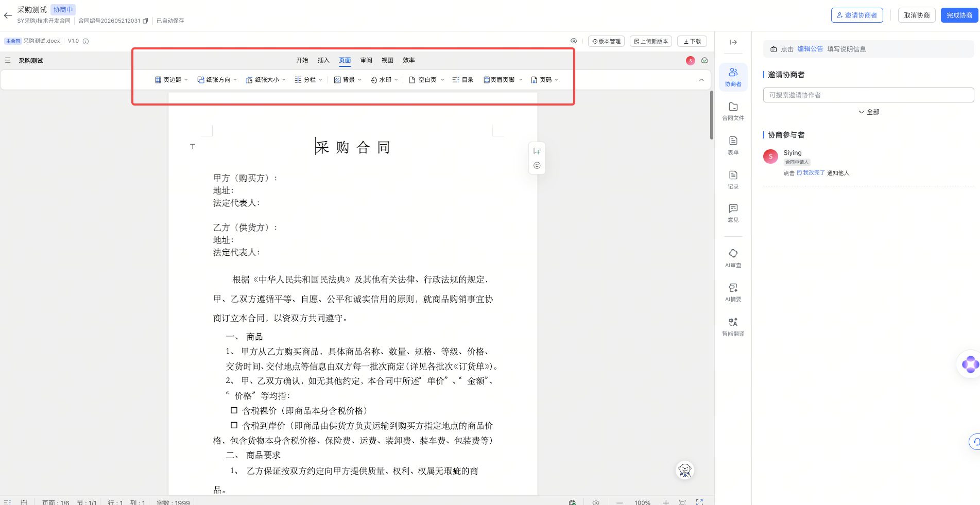Click the 取消协商 button

(917, 15)
